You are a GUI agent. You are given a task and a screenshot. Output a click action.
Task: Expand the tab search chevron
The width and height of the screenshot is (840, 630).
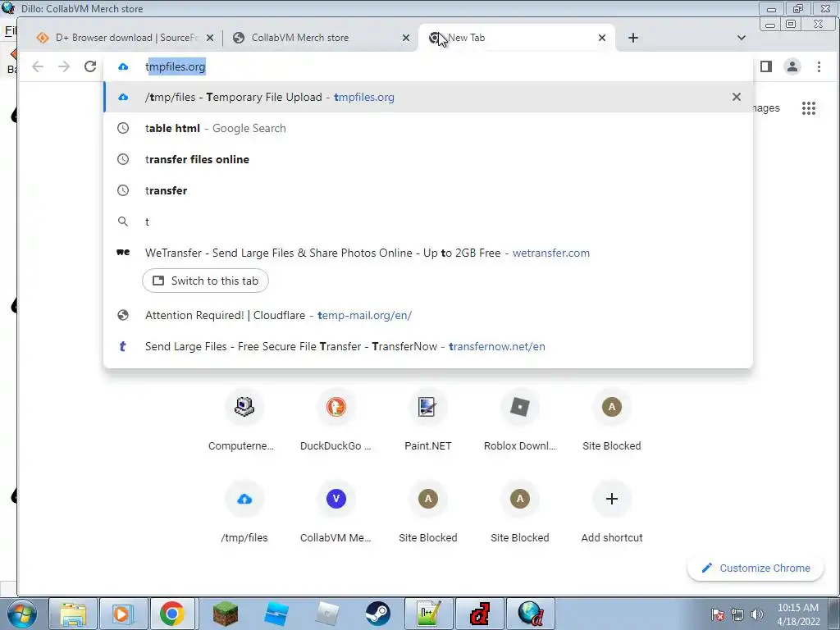(x=742, y=38)
